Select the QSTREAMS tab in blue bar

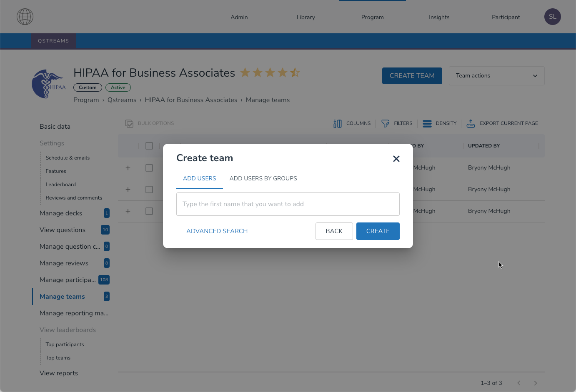pyautogui.click(x=53, y=41)
